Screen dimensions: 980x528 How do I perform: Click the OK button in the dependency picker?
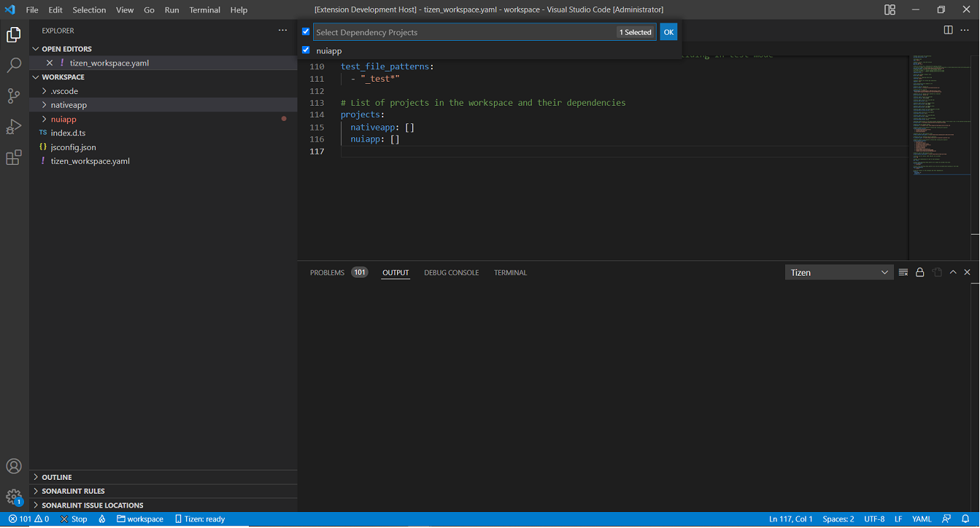[x=668, y=32]
